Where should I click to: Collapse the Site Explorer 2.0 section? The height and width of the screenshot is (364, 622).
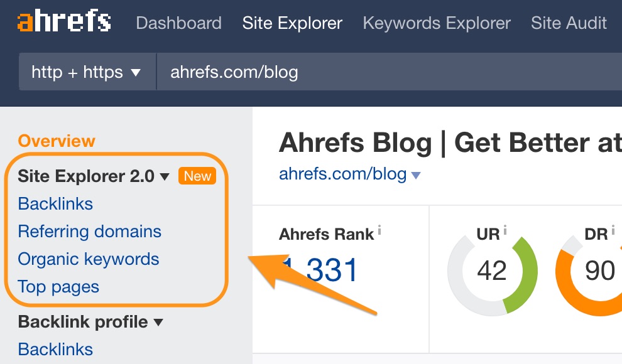pyautogui.click(x=165, y=177)
